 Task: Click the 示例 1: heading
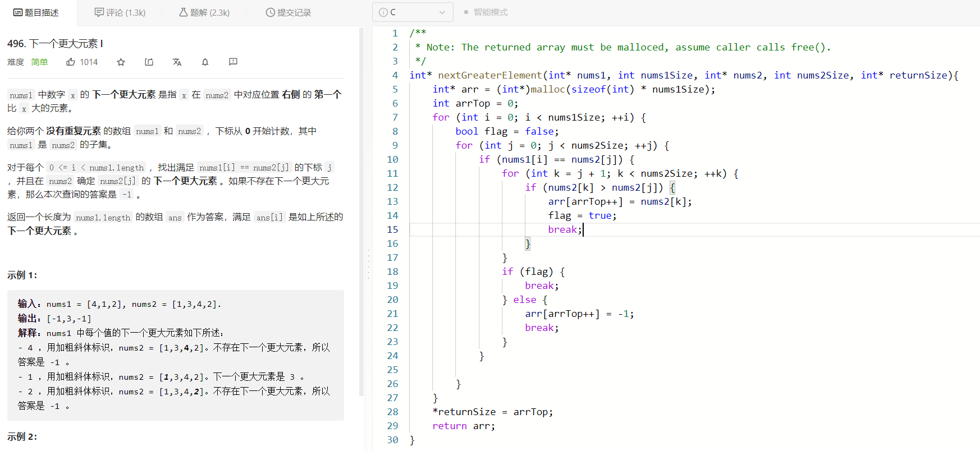[x=22, y=275]
